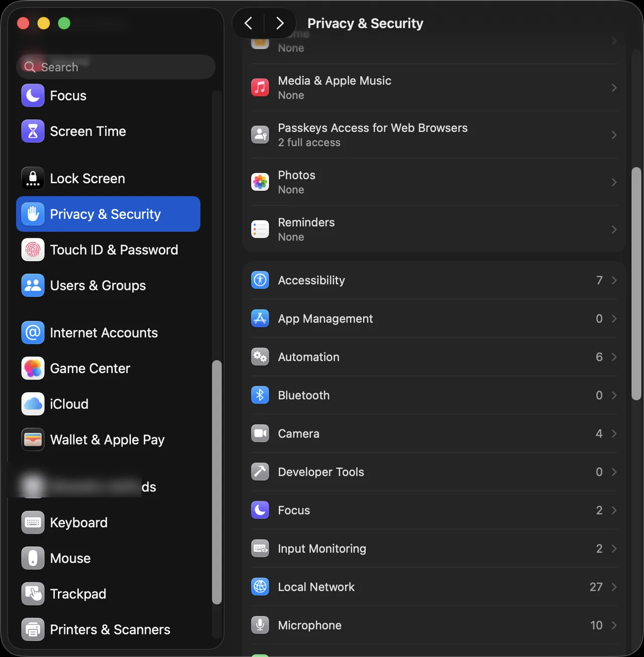Click the Media & Apple Music icon
The height and width of the screenshot is (657, 644).
coord(260,88)
